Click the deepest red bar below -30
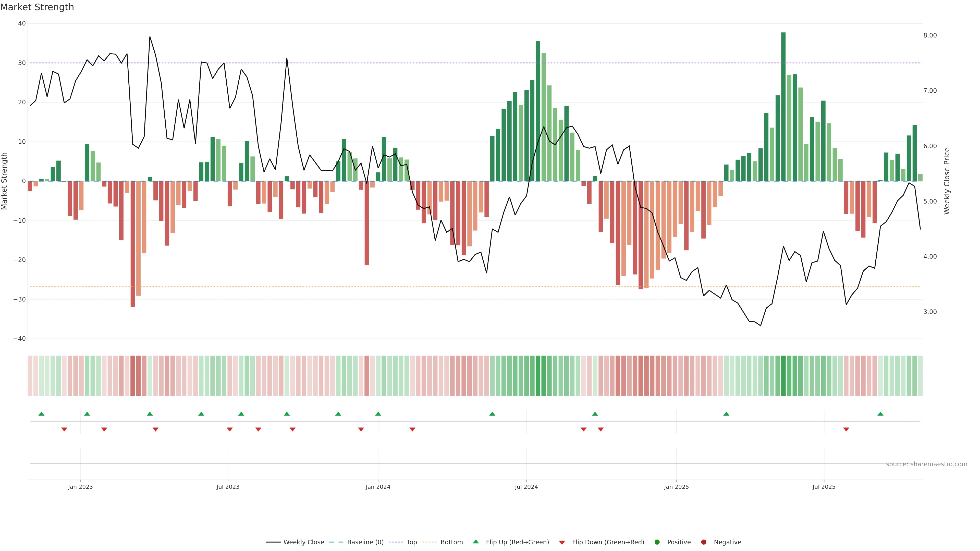This screenshot has width=980, height=551. pos(133,243)
